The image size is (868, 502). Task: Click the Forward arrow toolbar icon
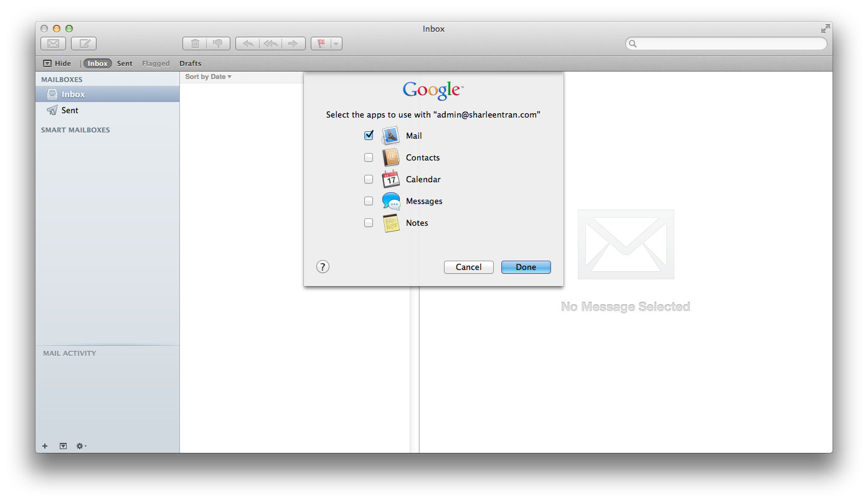coord(293,44)
